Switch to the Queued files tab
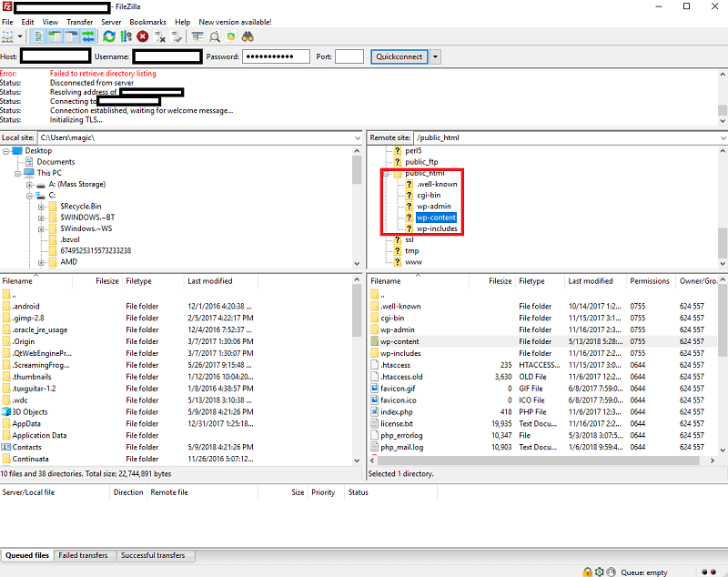728x577 pixels. 27,555
